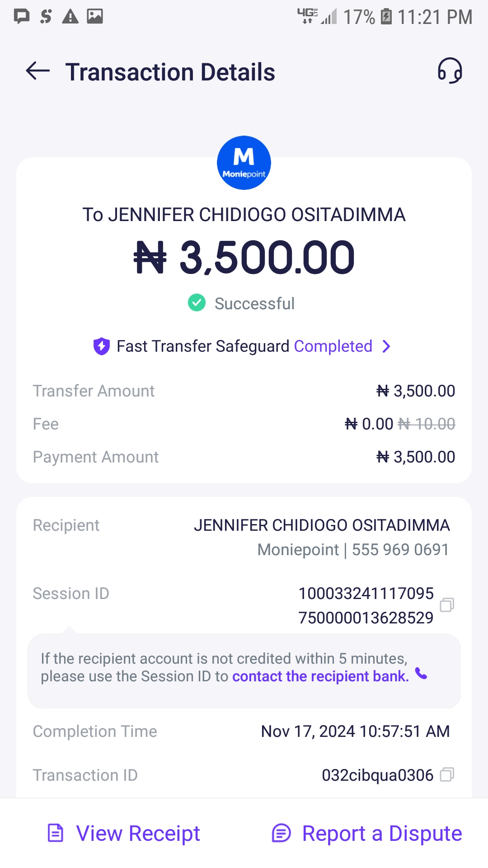Tap the image notification icon in status bar

coord(95,16)
